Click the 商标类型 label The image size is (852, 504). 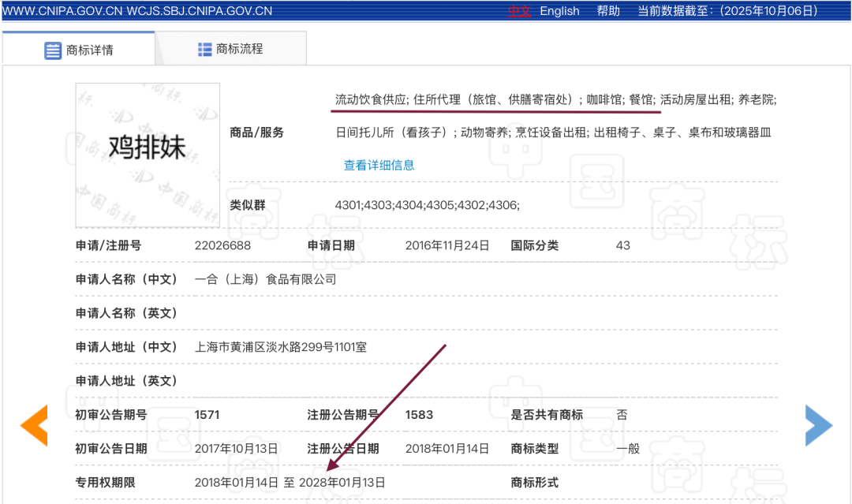pyautogui.click(x=534, y=449)
